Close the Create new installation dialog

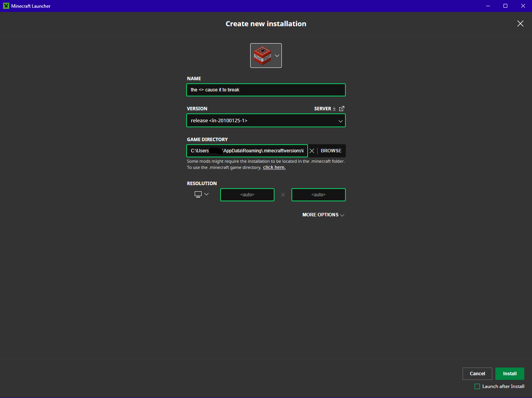[520, 24]
